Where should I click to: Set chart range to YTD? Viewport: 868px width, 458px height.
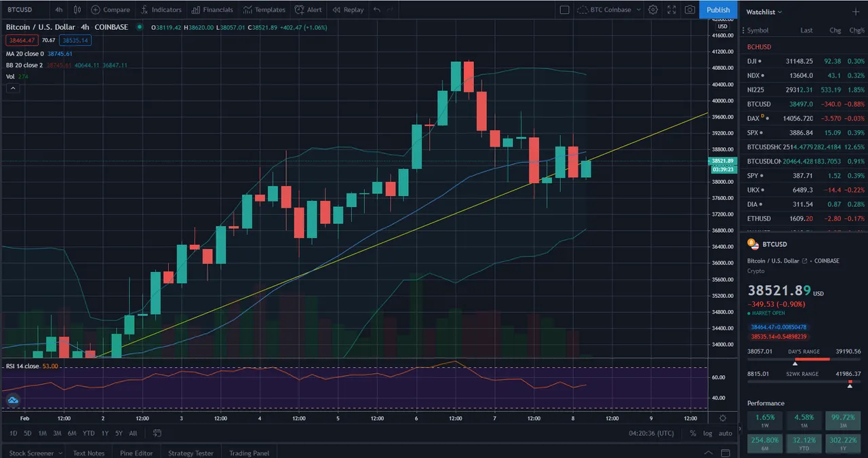point(89,433)
